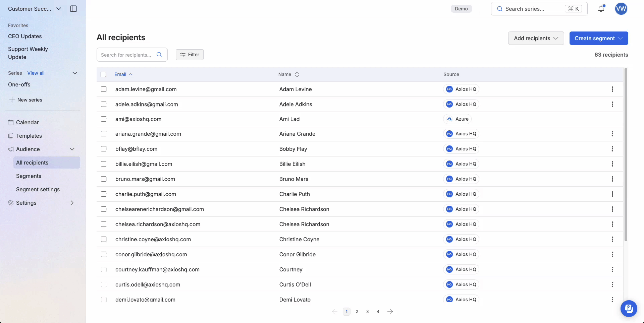Open row actions for Adam Levine

(x=612, y=89)
